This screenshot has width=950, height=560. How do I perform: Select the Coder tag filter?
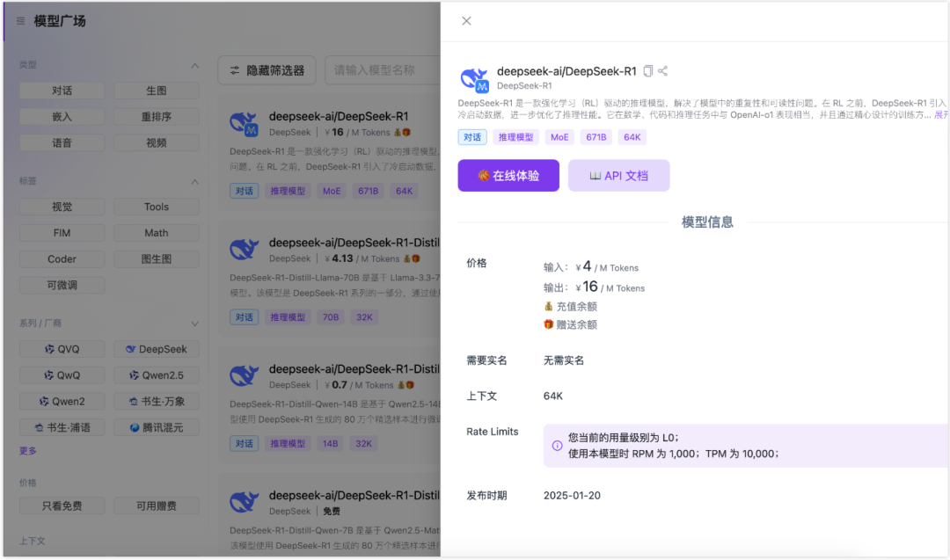pos(62,259)
